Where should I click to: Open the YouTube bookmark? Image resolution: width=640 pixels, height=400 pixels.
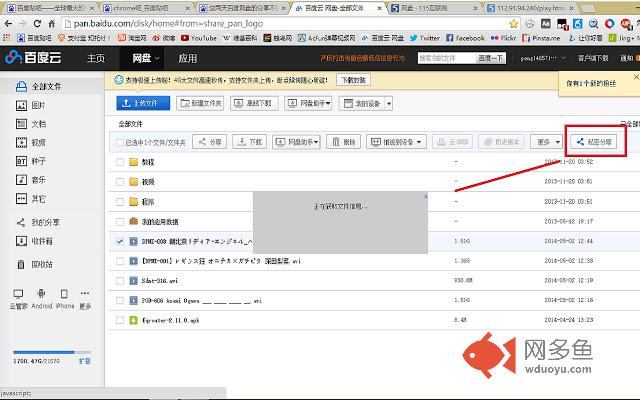[x=199, y=38]
